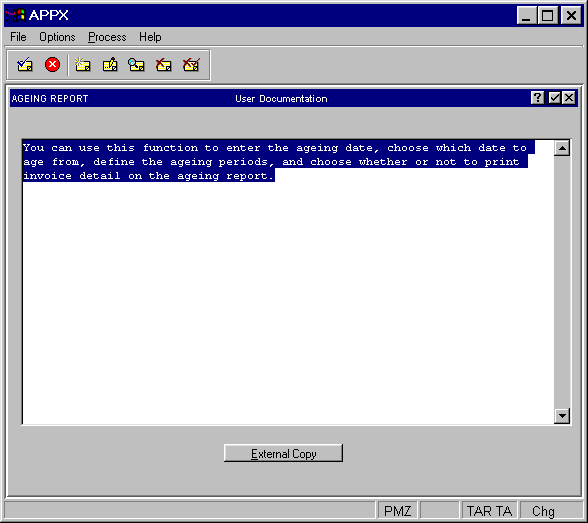Click the scroll down arrow of documentation text
The width and height of the screenshot is (588, 523).
(562, 415)
